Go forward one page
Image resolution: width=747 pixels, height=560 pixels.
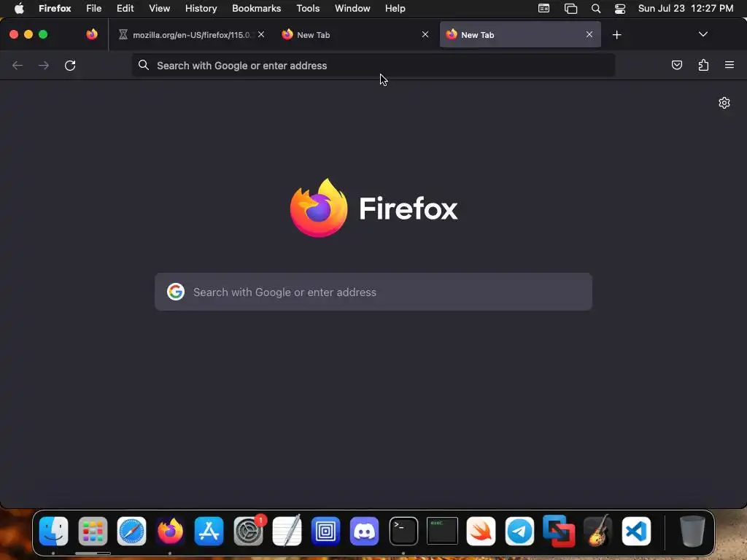44,65
